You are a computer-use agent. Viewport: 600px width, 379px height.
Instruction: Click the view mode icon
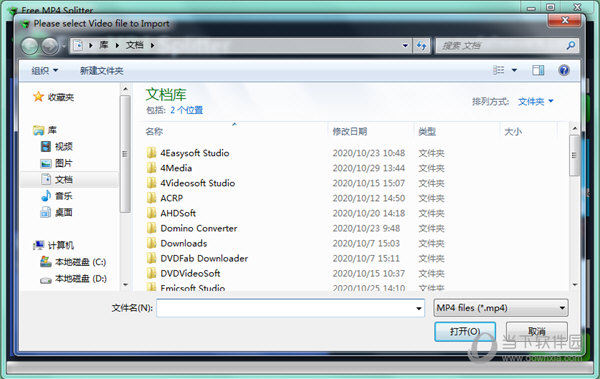point(498,70)
